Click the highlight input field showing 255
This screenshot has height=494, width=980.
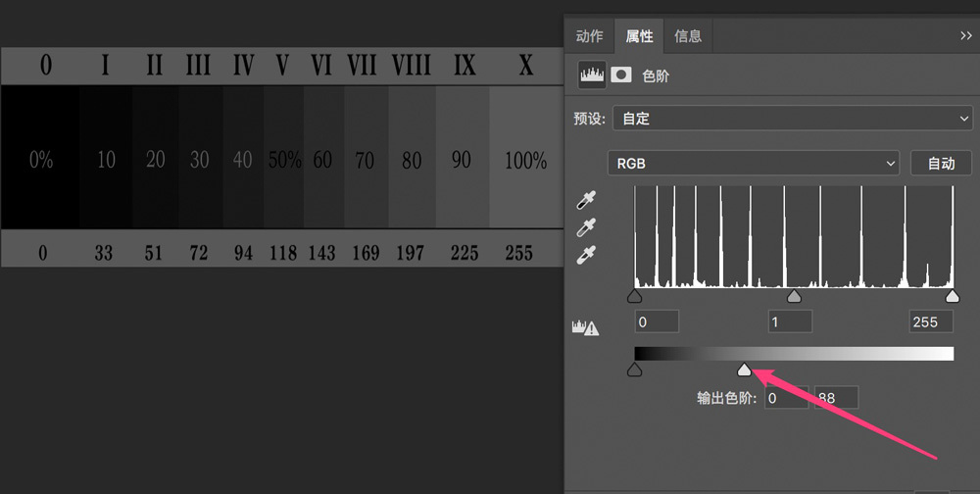931,322
